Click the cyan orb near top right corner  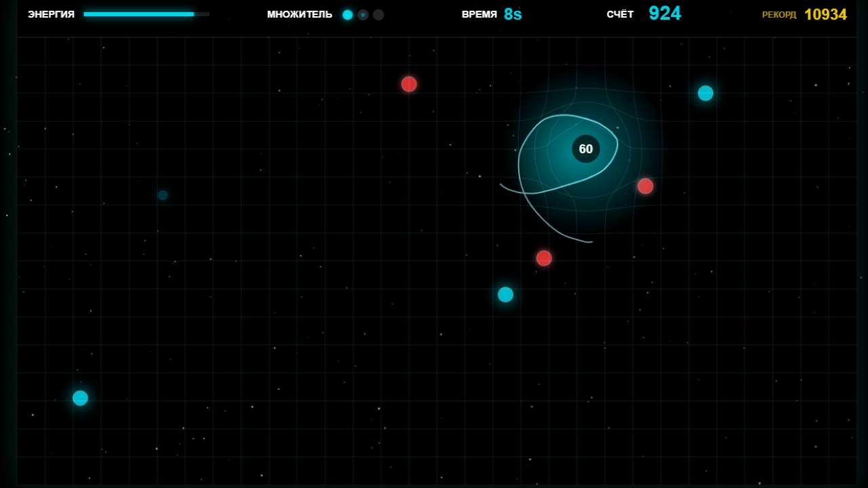pos(705,94)
